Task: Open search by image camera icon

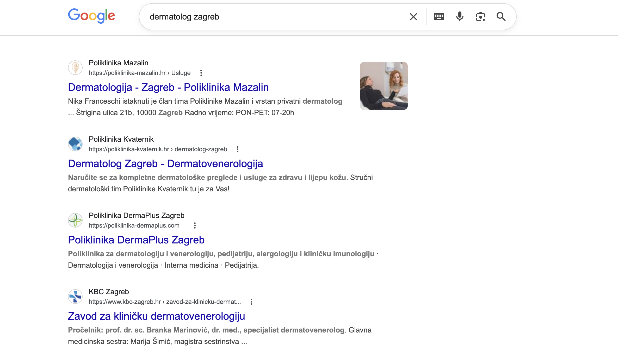Action: click(x=480, y=17)
